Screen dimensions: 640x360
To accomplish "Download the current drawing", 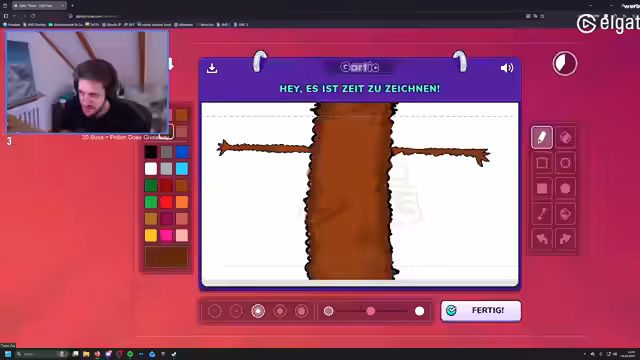I will coord(212,68).
